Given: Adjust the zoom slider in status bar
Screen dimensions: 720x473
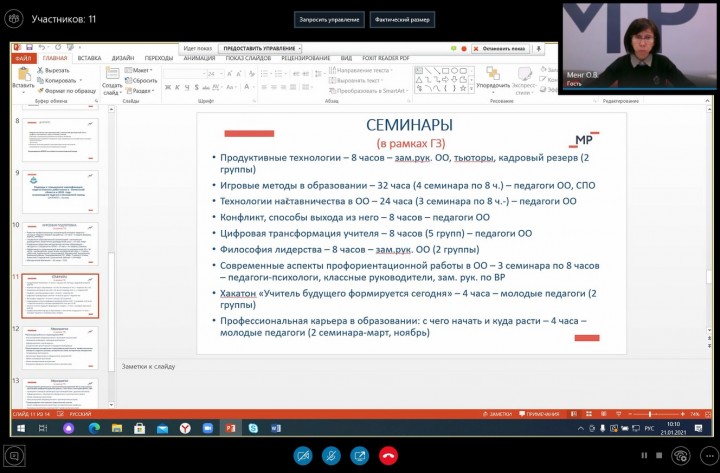Looking at the screenshot, I should [x=651, y=413].
